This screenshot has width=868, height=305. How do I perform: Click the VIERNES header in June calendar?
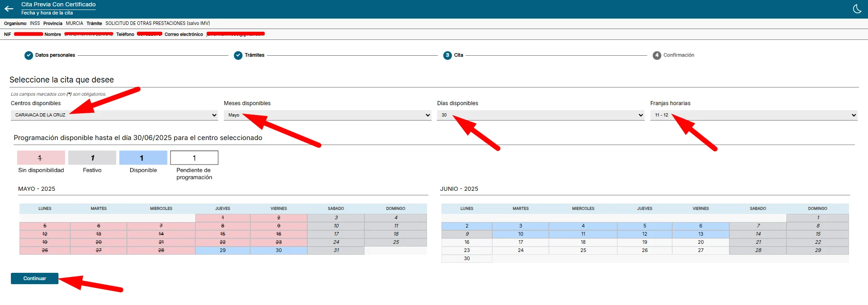coord(701,209)
